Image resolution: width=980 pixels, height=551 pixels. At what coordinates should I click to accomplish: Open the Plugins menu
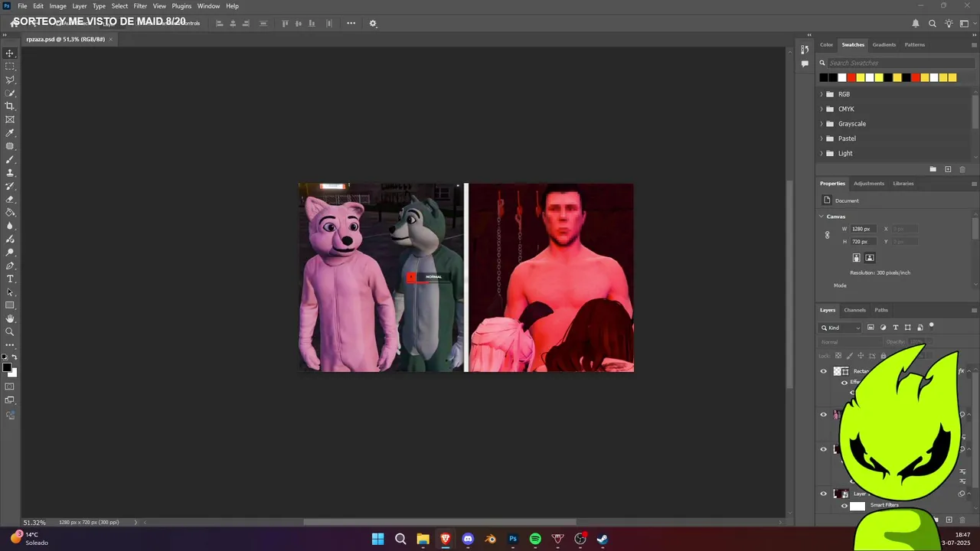tap(181, 6)
